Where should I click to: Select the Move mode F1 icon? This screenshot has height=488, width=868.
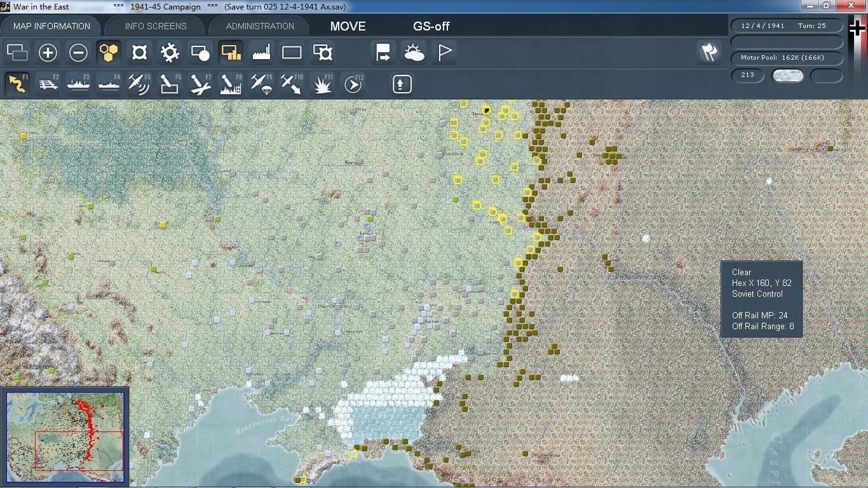17,84
